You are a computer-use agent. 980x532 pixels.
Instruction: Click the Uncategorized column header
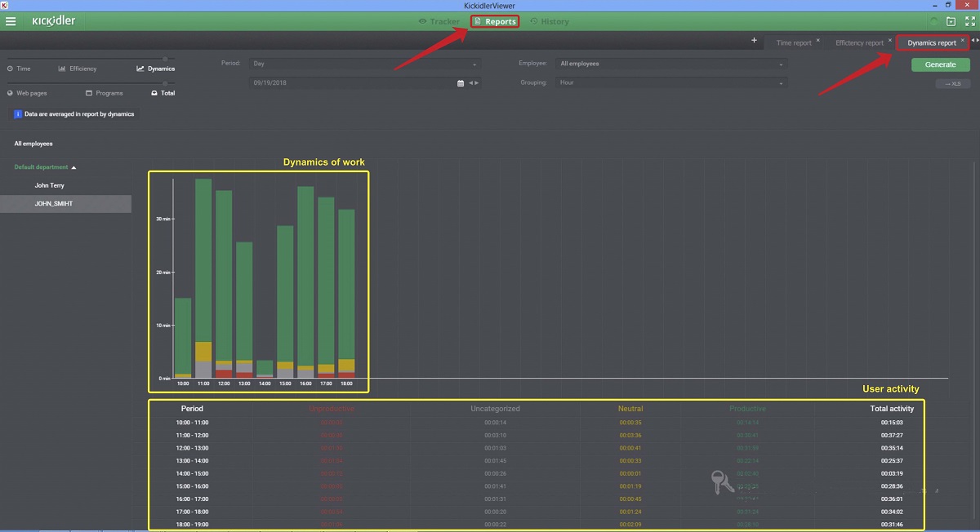point(495,409)
